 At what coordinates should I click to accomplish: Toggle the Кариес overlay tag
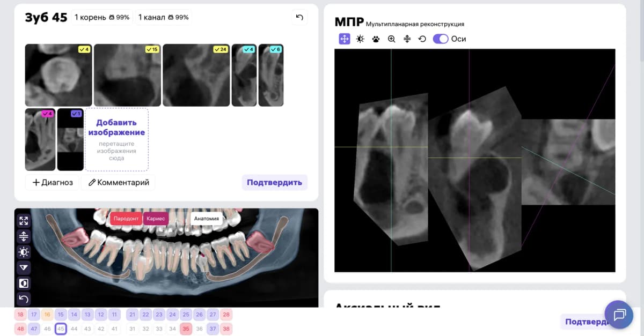point(156,219)
